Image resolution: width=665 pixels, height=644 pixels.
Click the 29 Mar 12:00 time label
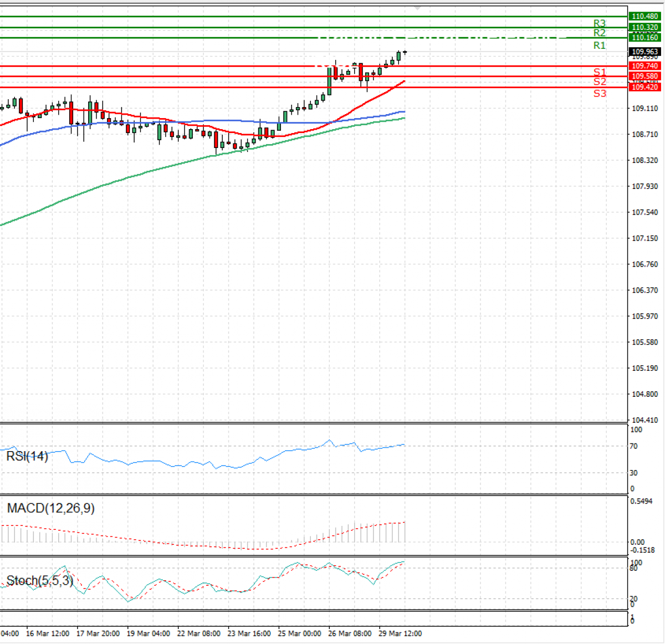click(x=400, y=633)
